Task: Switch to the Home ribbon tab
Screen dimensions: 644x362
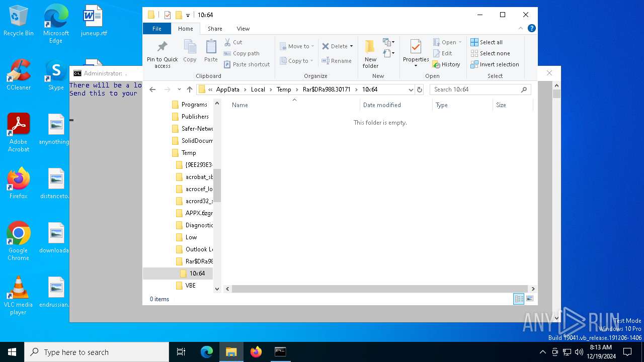Action: pyautogui.click(x=186, y=29)
